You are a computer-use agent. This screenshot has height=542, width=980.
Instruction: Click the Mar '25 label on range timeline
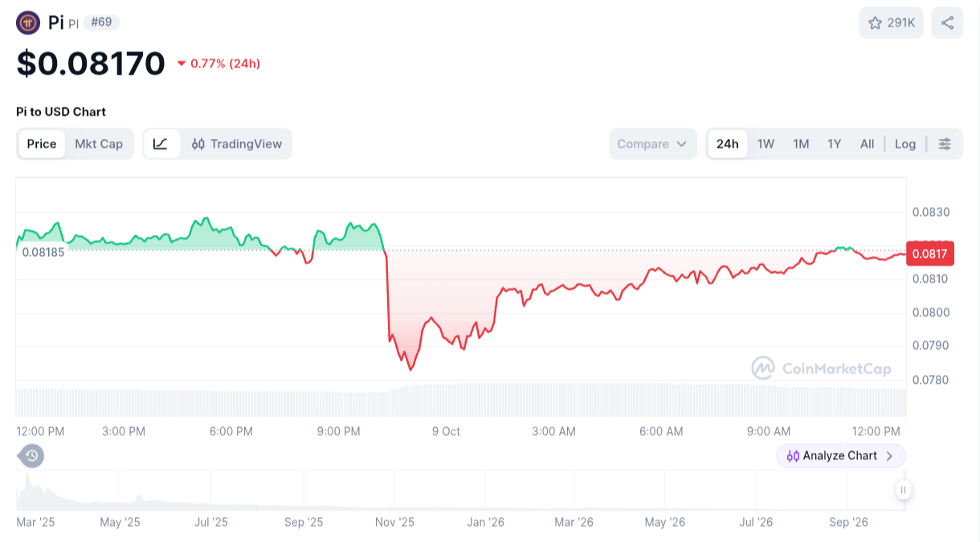pyautogui.click(x=35, y=522)
